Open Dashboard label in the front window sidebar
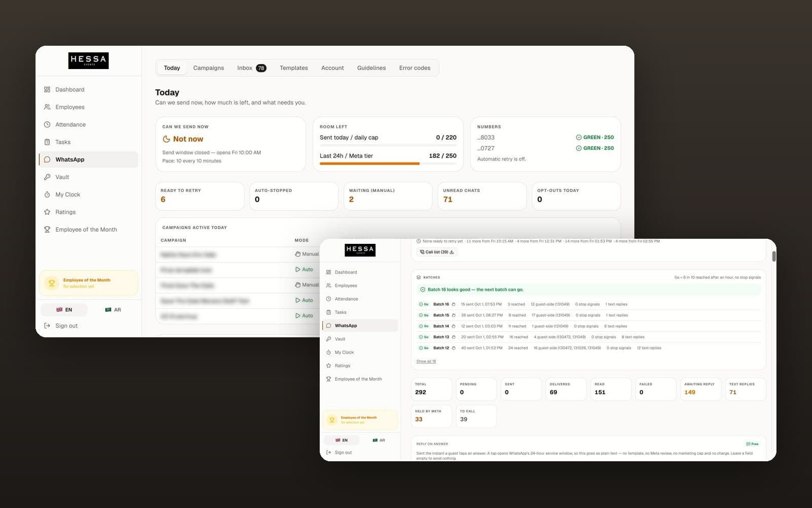This screenshot has height=508, width=812. pos(346,272)
